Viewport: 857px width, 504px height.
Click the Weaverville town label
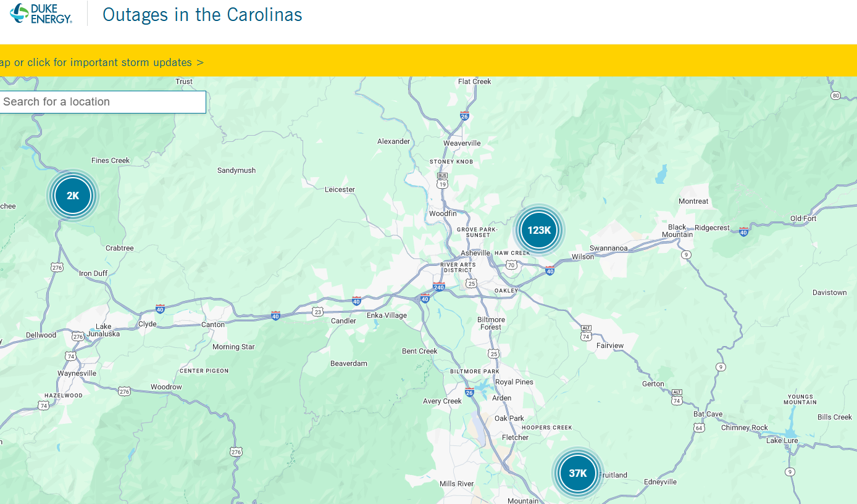click(462, 143)
